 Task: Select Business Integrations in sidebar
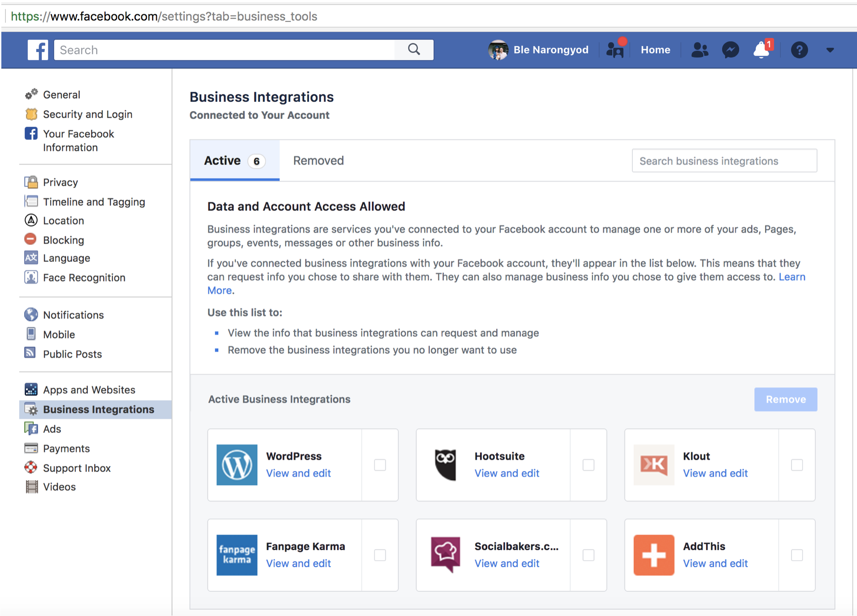95,409
